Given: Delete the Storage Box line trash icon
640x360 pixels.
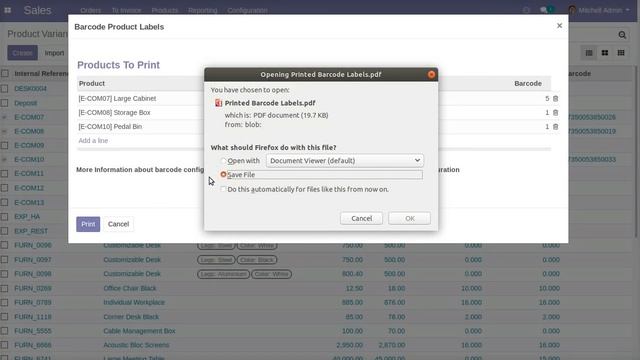Looking at the screenshot, I should point(556,113).
